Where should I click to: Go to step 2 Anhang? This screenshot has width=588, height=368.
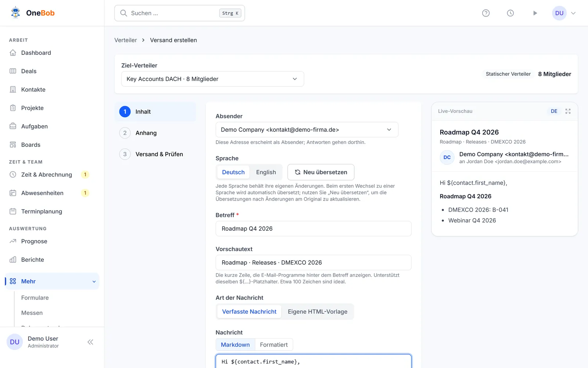pos(155,133)
